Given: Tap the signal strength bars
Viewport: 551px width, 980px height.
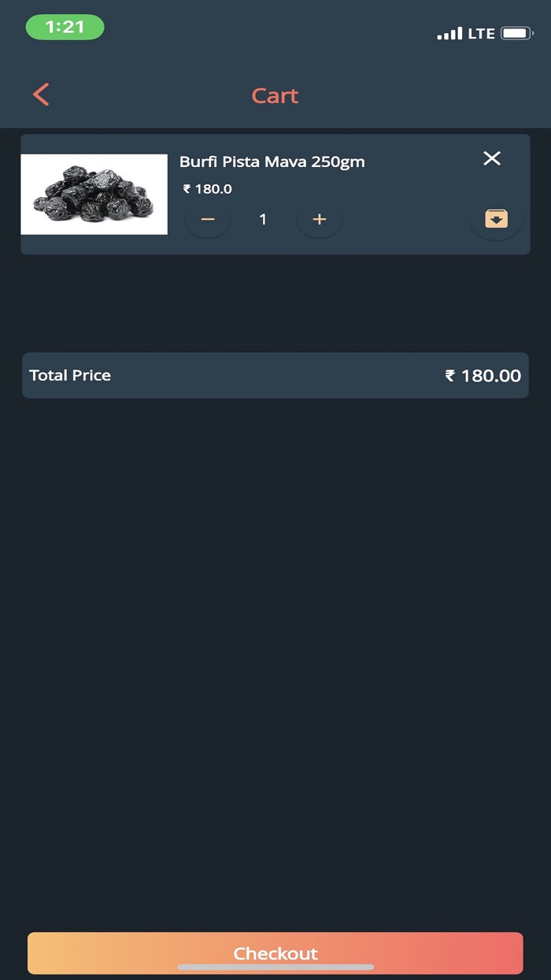Looking at the screenshot, I should [449, 34].
